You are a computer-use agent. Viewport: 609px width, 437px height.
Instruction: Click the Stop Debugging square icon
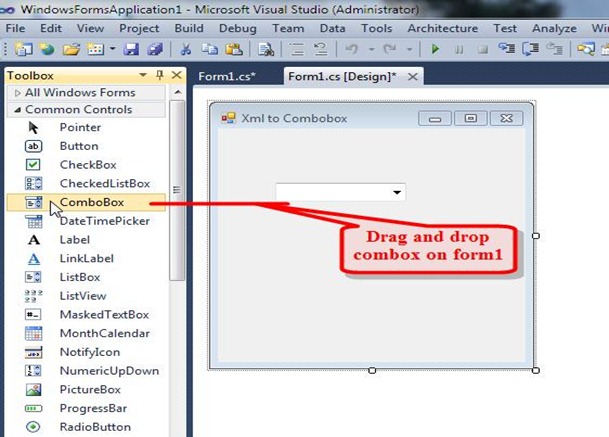click(483, 50)
